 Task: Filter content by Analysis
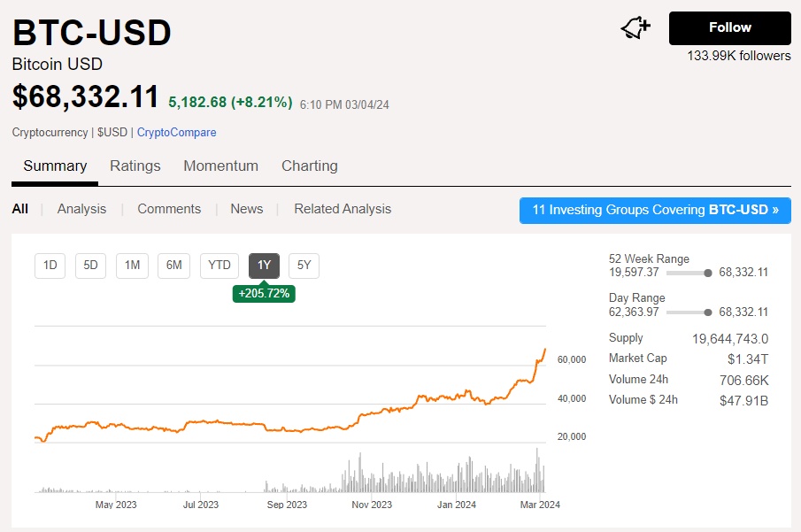pos(81,209)
